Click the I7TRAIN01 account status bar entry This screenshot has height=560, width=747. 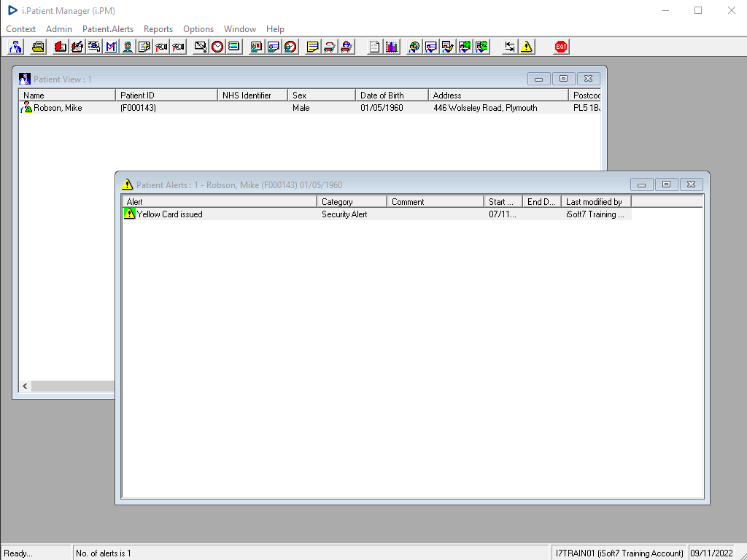[619, 553]
